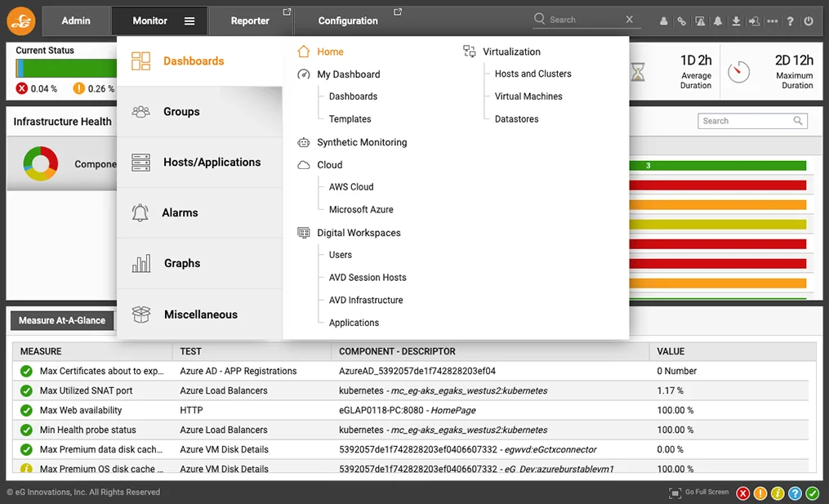Filter by orange major status icon in footer
Image resolution: width=829 pixels, height=504 pixels.
(760, 493)
